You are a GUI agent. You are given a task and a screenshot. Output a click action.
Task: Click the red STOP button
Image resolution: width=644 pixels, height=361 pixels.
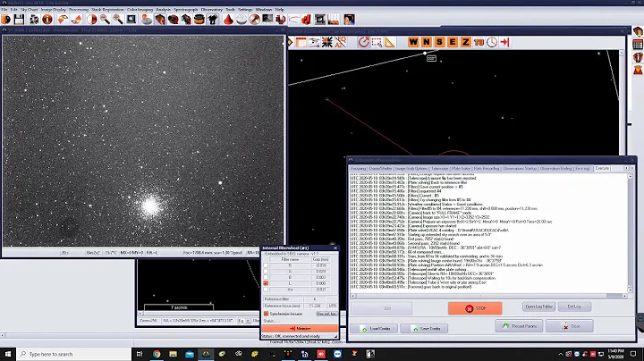point(475,308)
